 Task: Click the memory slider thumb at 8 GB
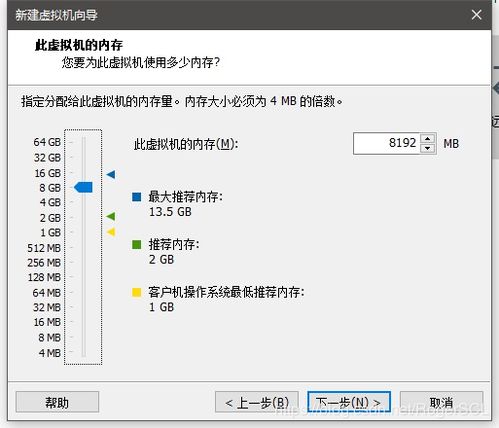[83, 187]
